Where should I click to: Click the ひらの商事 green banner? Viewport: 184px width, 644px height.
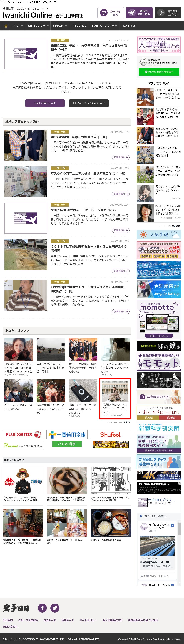tap(67, 444)
